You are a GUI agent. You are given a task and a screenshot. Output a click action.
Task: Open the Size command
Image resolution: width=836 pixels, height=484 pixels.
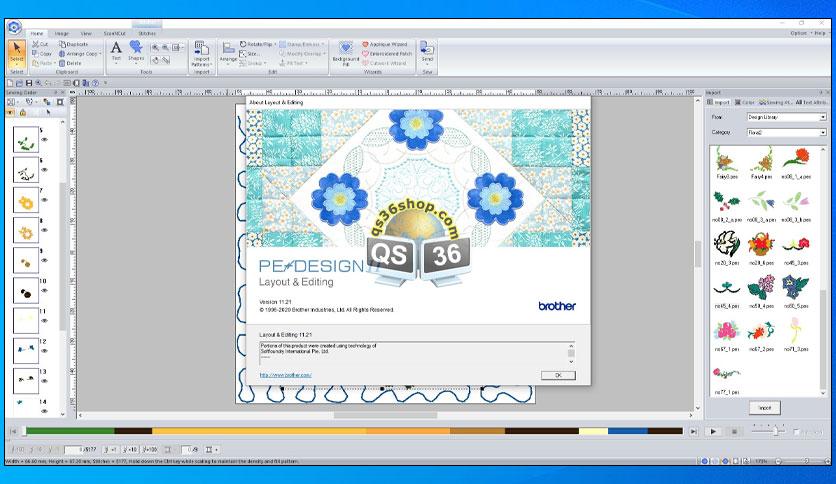[x=250, y=54]
